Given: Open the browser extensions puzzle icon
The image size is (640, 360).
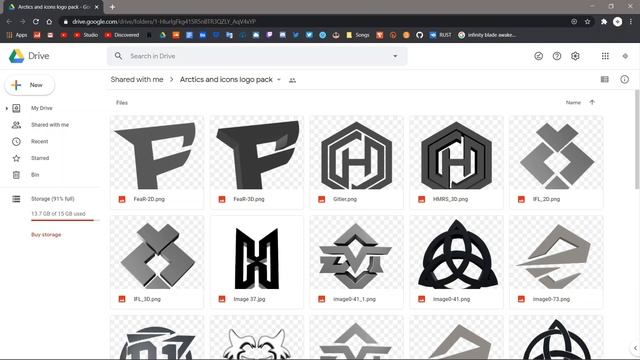Looking at the screenshot, I should (604, 21).
